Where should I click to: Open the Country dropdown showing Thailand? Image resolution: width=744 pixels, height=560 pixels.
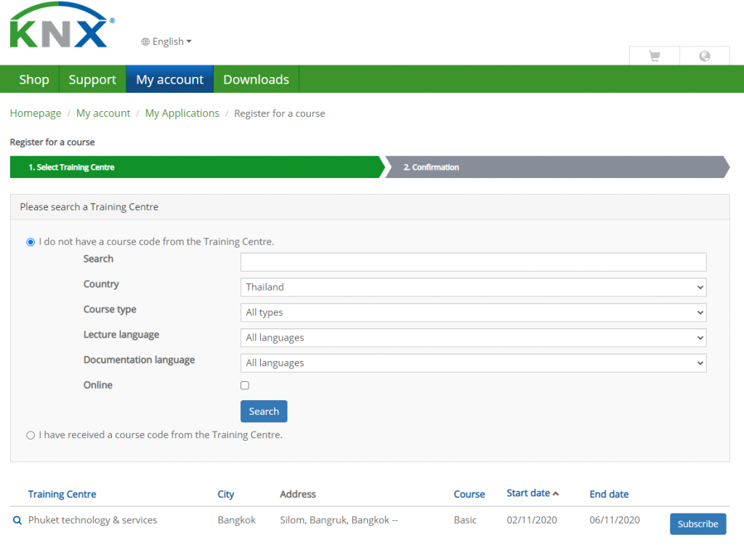473,288
